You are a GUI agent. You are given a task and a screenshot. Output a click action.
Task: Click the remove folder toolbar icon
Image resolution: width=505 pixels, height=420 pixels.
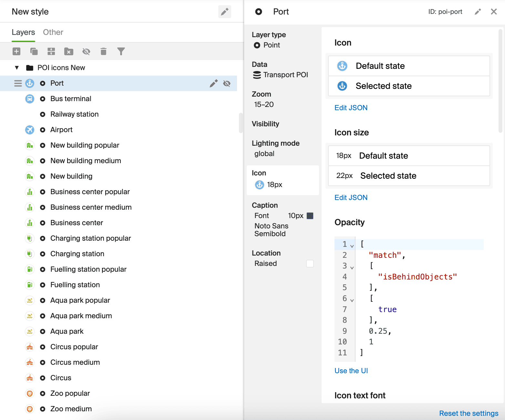tap(69, 51)
